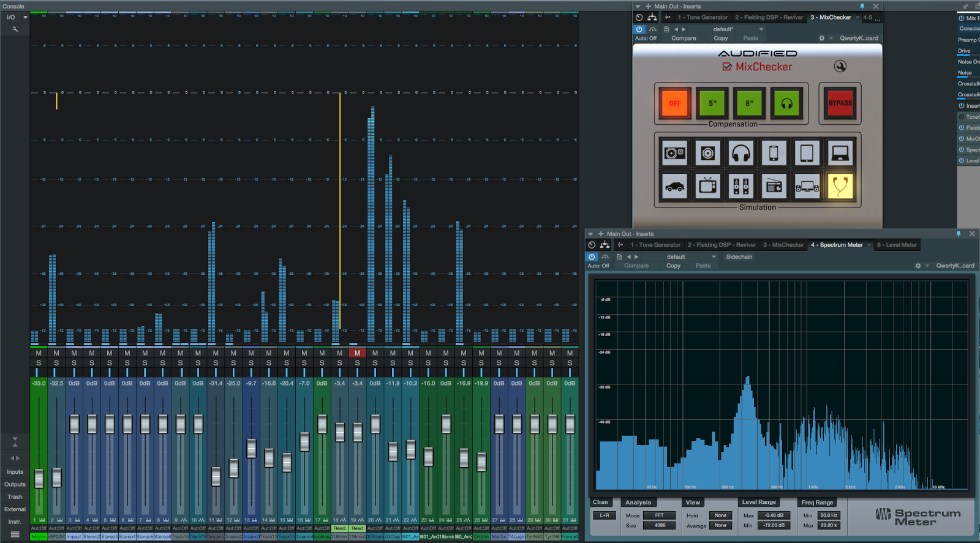Click the Freq Range Min 20.0 Hz field
This screenshot has height=543, width=980.
tap(829, 515)
